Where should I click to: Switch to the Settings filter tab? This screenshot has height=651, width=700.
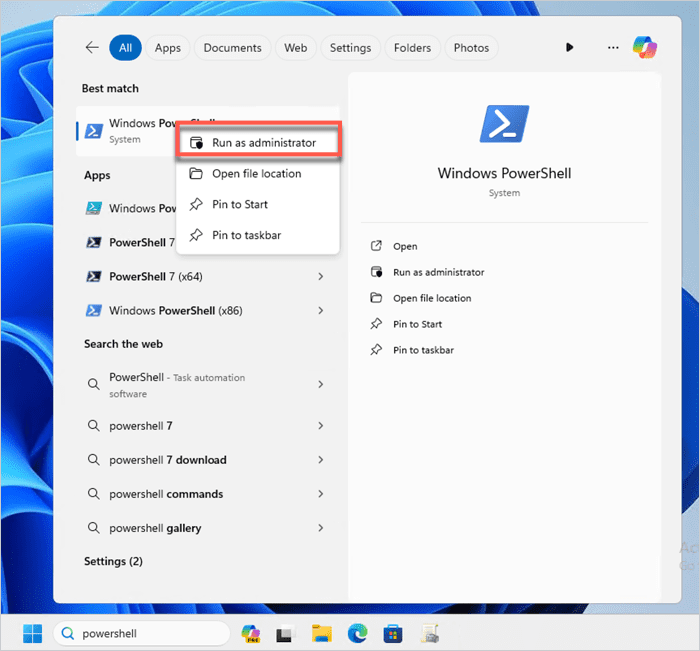[x=350, y=48]
